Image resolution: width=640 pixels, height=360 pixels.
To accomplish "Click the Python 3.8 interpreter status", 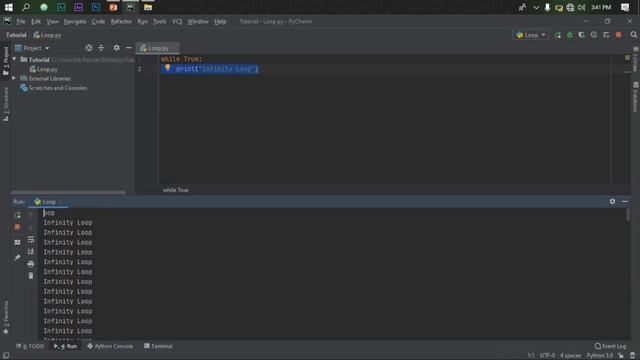I will (600, 356).
